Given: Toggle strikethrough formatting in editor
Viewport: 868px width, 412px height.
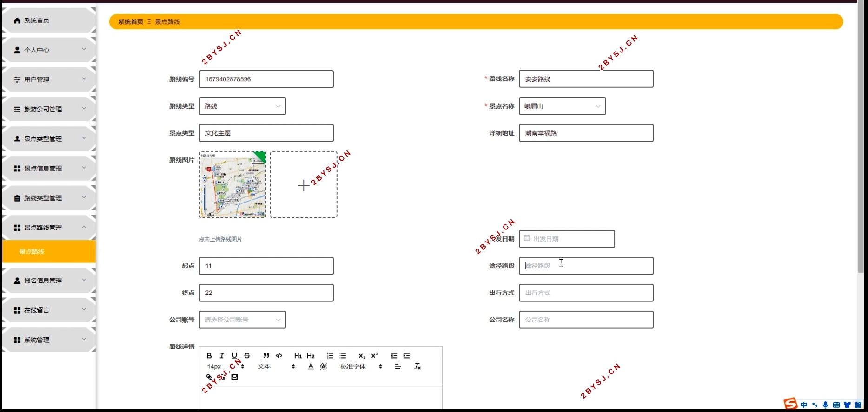Looking at the screenshot, I should pyautogui.click(x=247, y=356).
